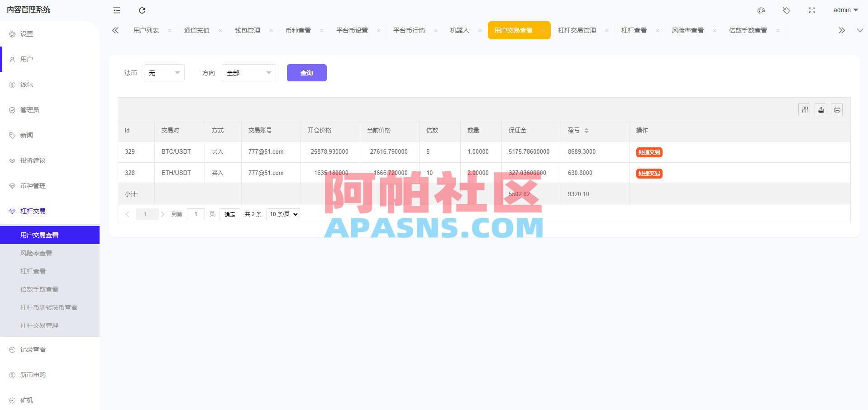
Task: Open the 方向 dropdown showing 全部
Action: [x=248, y=72]
